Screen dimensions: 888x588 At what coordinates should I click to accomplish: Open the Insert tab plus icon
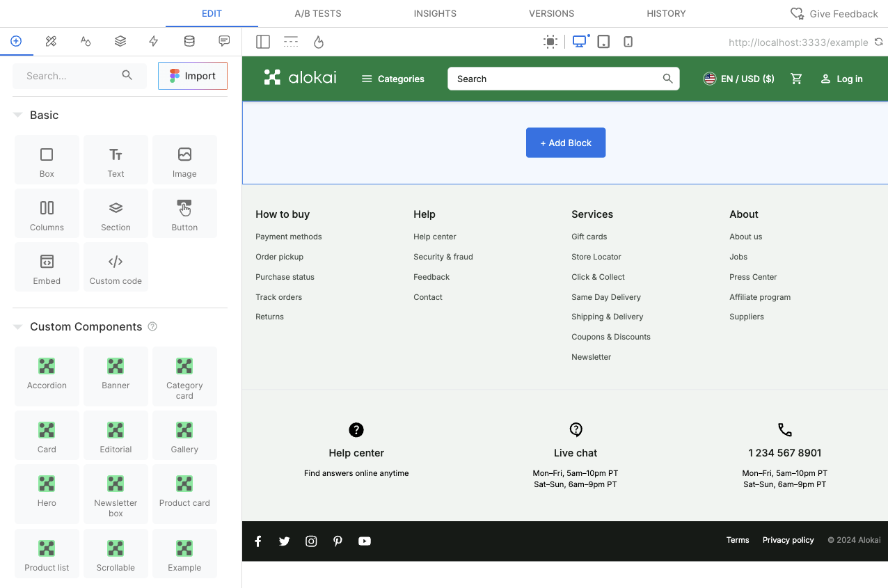coord(16,41)
